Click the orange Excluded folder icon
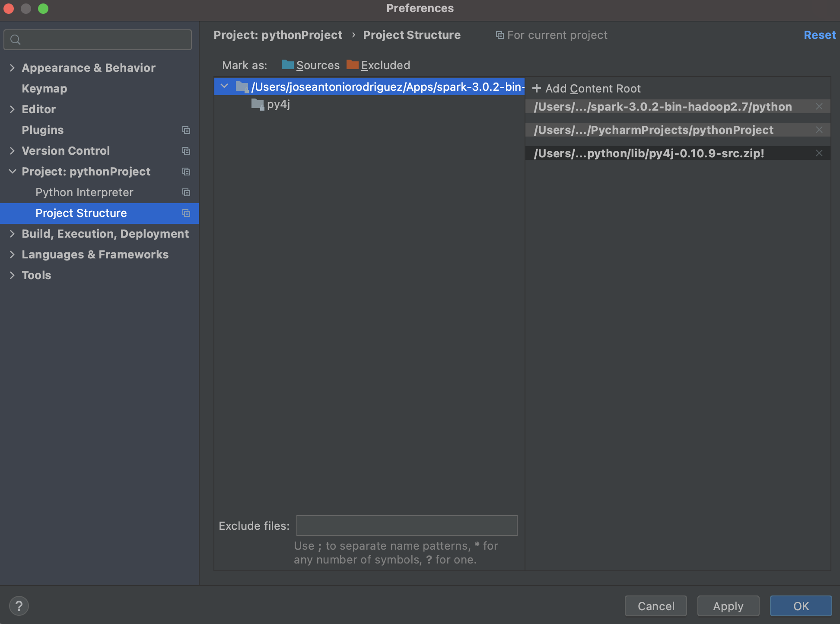 coord(352,65)
